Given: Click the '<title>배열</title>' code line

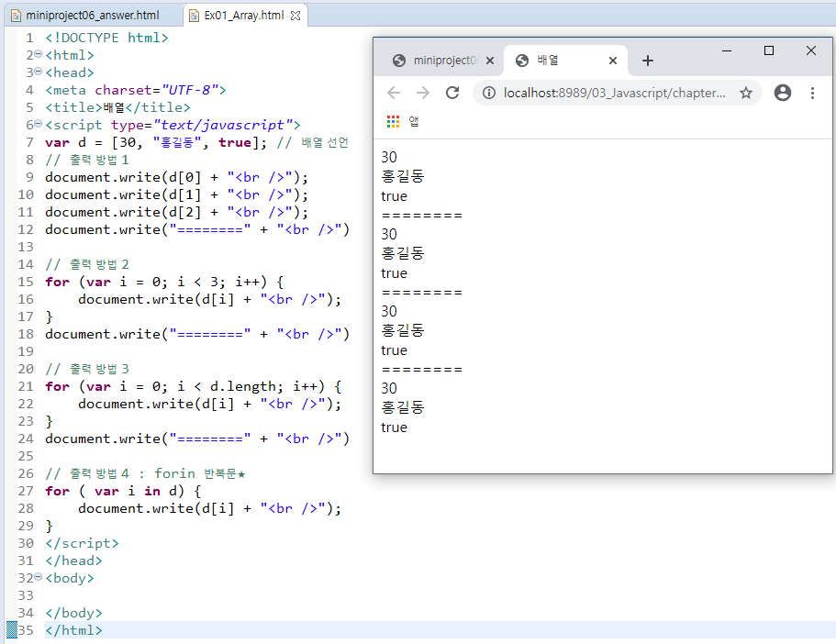Looking at the screenshot, I should pyautogui.click(x=117, y=107).
